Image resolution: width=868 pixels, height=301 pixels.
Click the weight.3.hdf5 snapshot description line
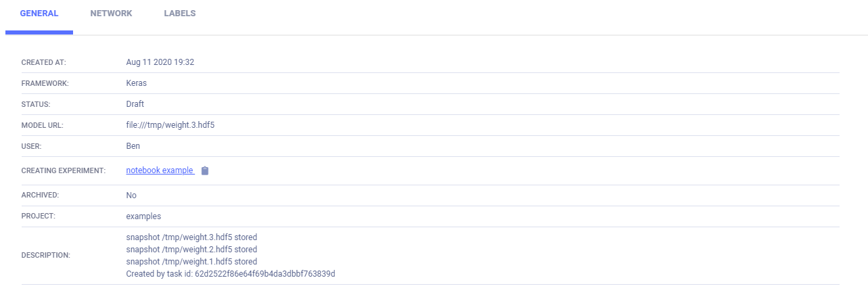(x=191, y=237)
